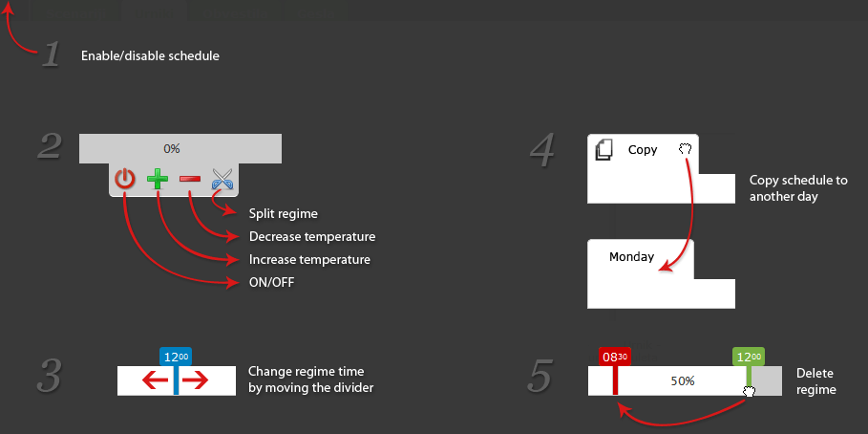Click the 50% regime segment
The height and width of the screenshot is (434, 868).
click(x=682, y=380)
